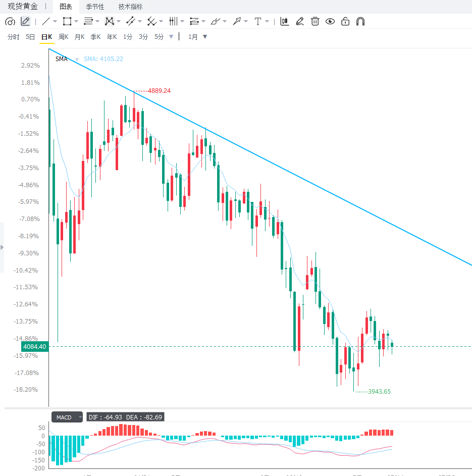
Task: Toggle drawing visibility with eye icon
Action: [x=330, y=22]
